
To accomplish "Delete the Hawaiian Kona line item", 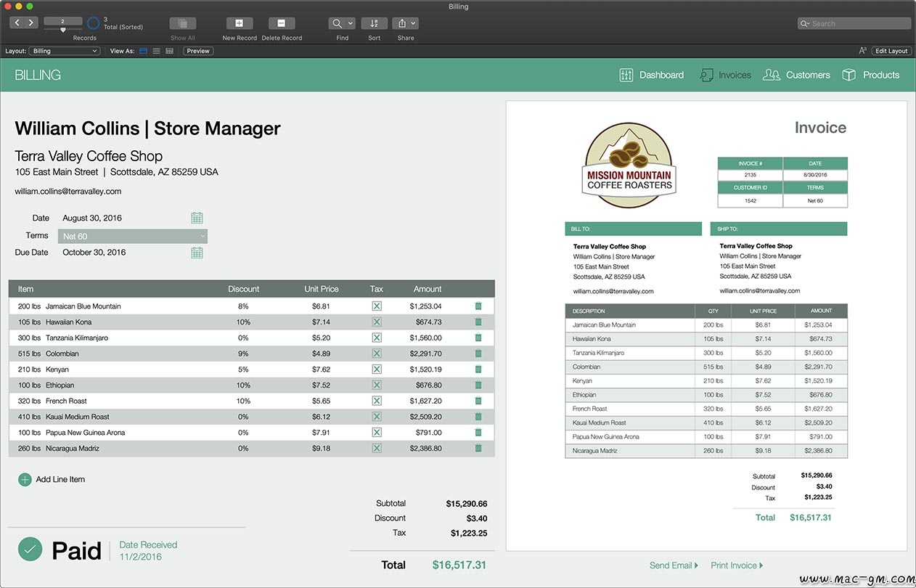I will (478, 322).
